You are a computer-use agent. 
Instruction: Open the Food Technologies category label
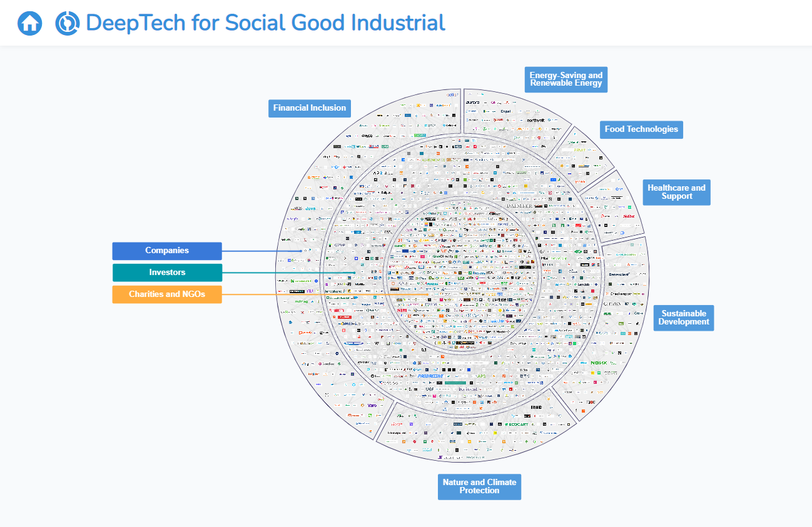(641, 129)
